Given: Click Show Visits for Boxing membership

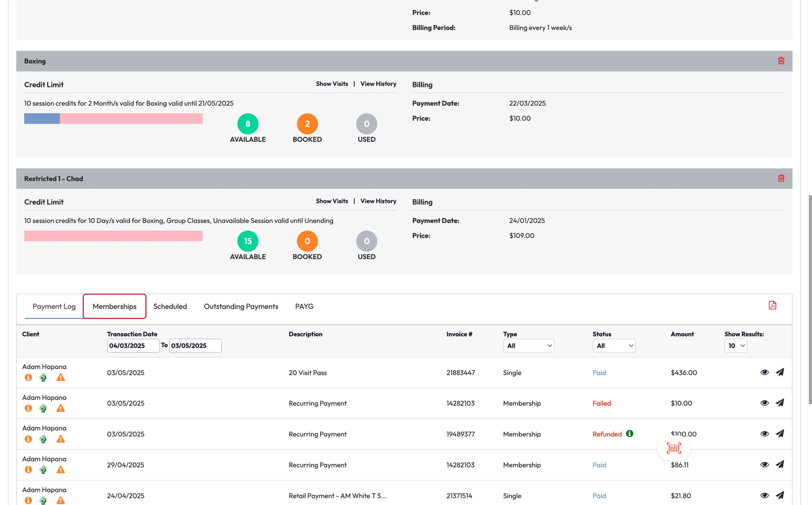Looking at the screenshot, I should coord(332,84).
